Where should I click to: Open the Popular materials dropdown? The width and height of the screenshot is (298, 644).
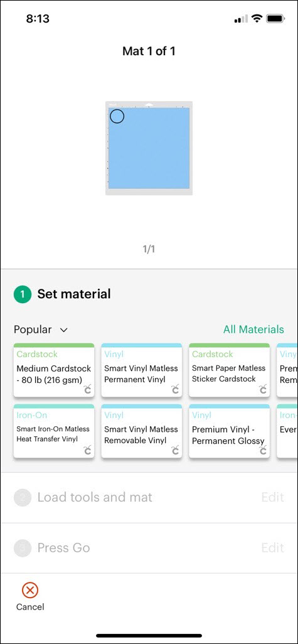(x=41, y=330)
